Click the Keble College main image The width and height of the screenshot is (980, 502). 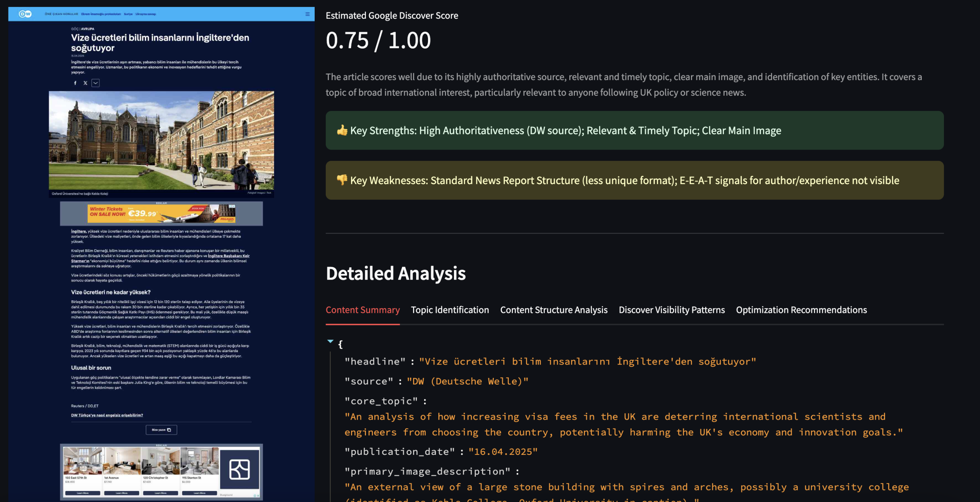[161, 140]
